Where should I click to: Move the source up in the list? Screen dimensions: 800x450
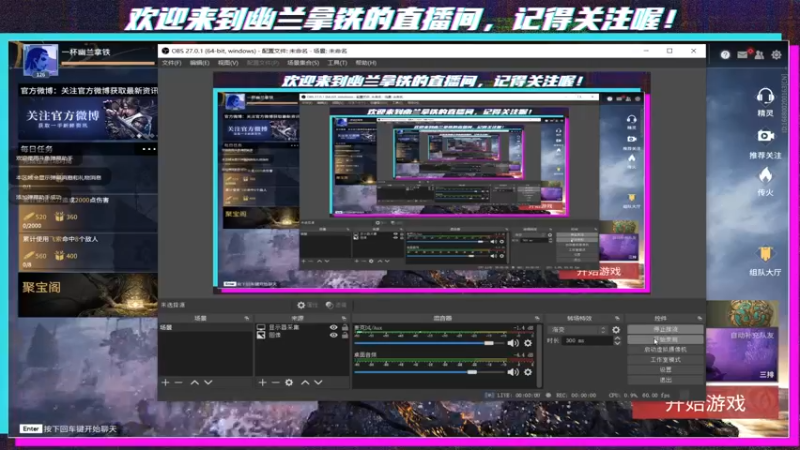click(305, 382)
